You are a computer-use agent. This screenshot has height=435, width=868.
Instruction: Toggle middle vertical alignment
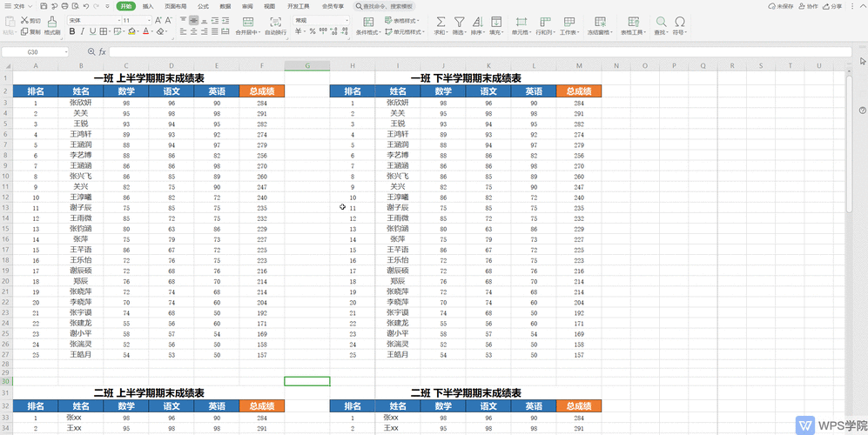click(x=194, y=20)
